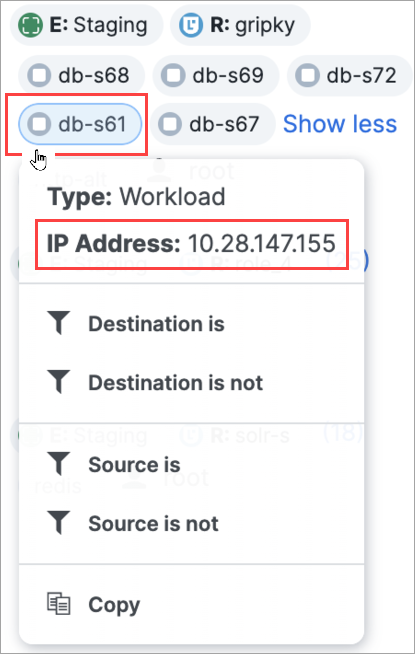
Task: Click workload icon beside db-s68
Action: tap(39, 75)
